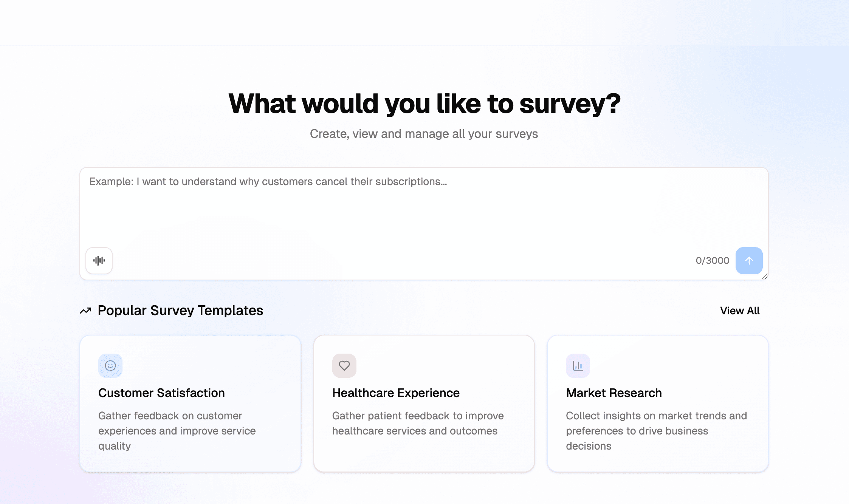
Task: Click the Customer Satisfaction card description text
Action: (177, 431)
